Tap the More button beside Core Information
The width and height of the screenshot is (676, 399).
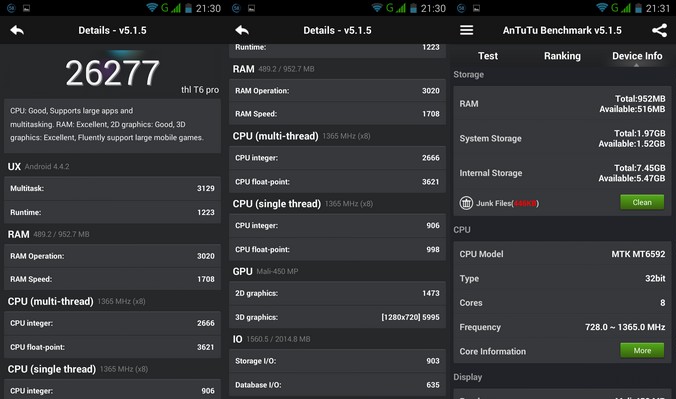642,351
